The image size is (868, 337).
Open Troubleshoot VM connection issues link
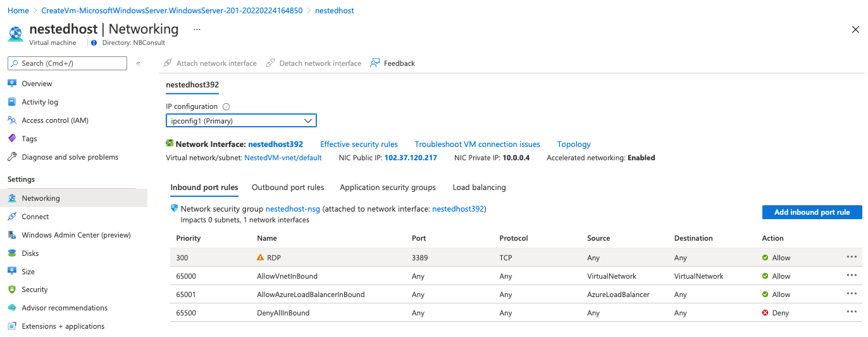tap(478, 144)
